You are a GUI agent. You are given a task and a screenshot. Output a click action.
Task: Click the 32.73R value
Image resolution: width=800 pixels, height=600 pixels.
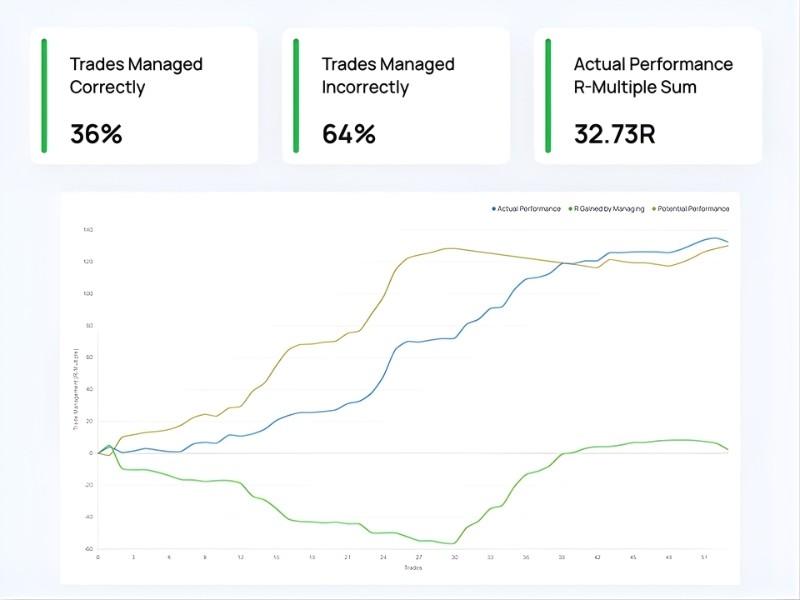coord(614,134)
